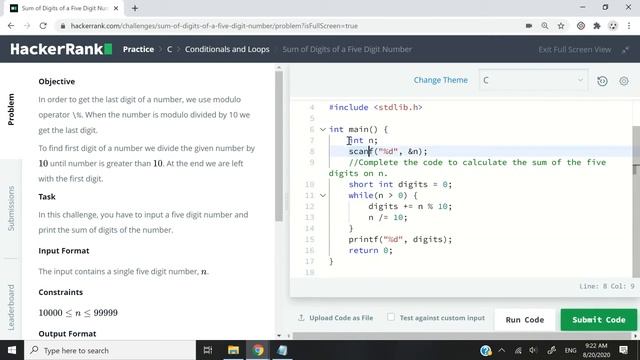This screenshot has width=640, height=360.
Task: Open File Explorer from the taskbar
Action: click(x=233, y=350)
